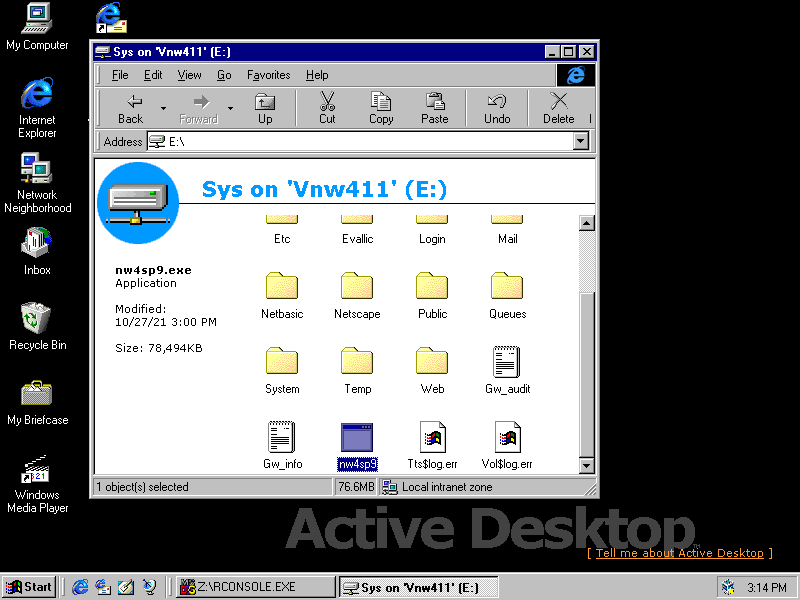This screenshot has height=600, width=800.
Task: Click the Login folder label
Action: [x=432, y=239]
